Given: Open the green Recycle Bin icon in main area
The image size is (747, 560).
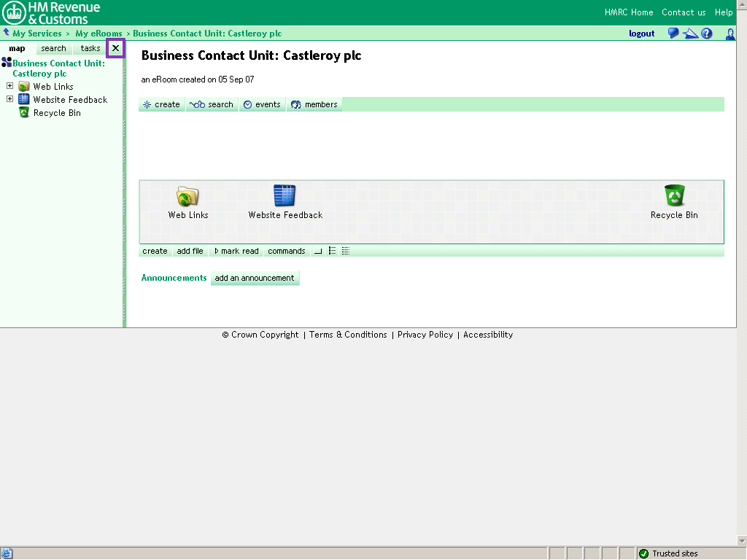Looking at the screenshot, I should click(674, 196).
